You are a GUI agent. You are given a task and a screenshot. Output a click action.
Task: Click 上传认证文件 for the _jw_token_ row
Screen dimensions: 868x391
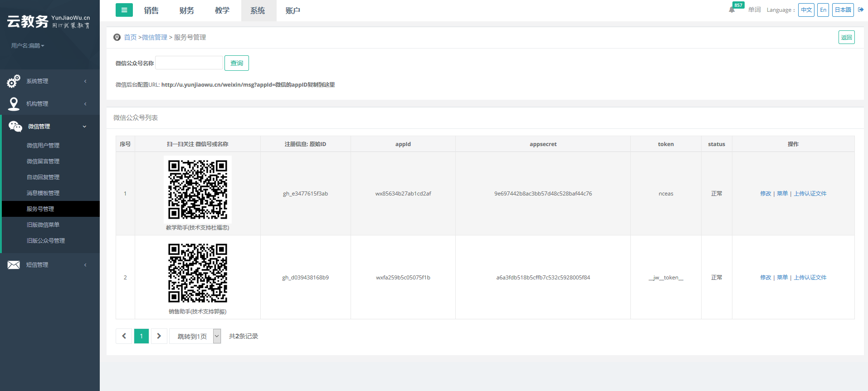810,278
